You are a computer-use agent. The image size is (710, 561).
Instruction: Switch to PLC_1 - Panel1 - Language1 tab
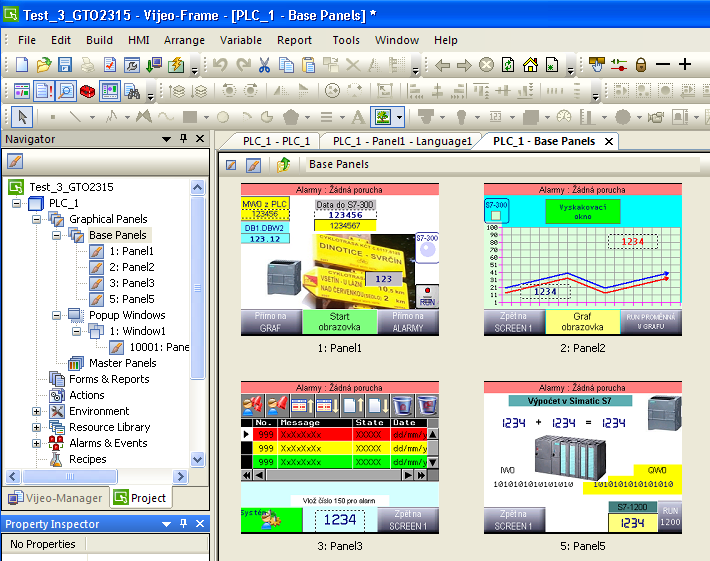[x=402, y=141]
